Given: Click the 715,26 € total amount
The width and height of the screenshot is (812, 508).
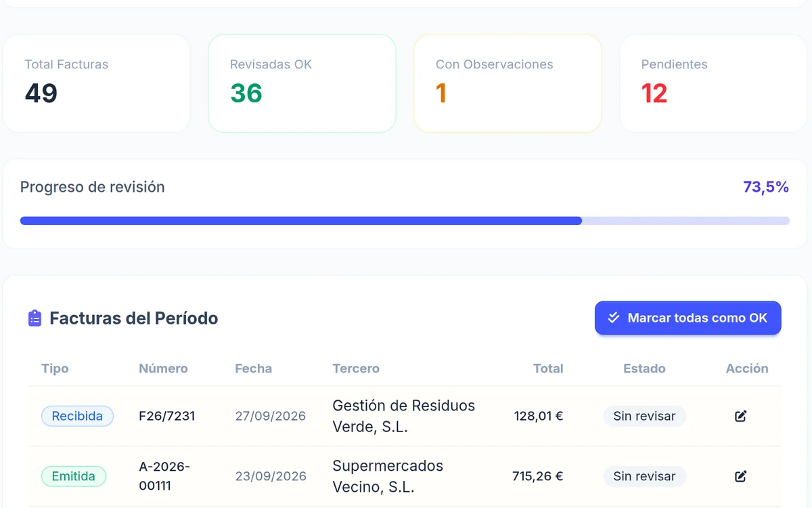Looking at the screenshot, I should click(x=538, y=476).
